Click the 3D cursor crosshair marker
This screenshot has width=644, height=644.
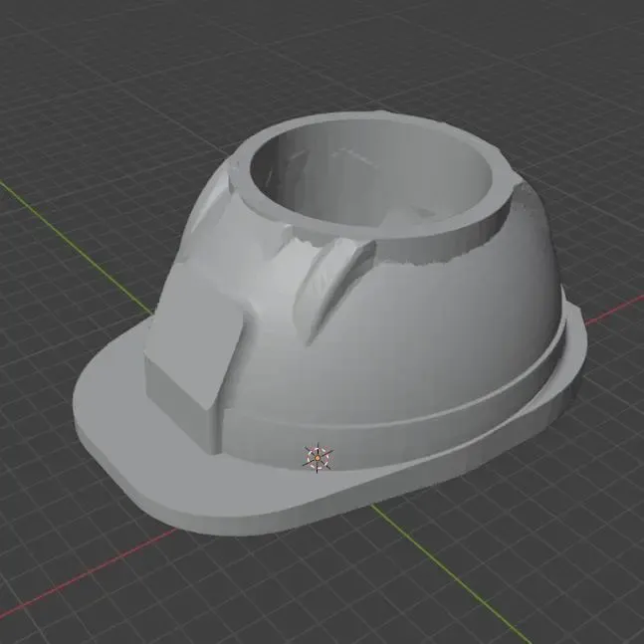[318, 458]
